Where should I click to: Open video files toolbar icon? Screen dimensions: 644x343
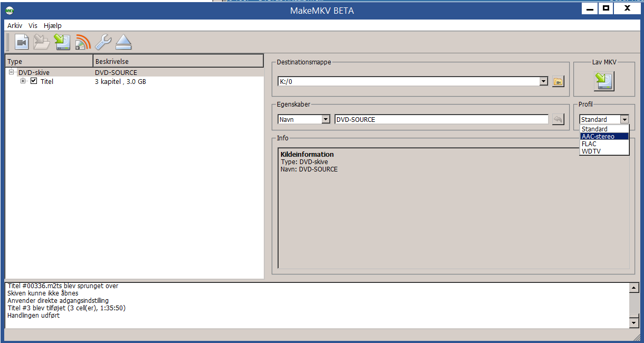[x=22, y=42]
